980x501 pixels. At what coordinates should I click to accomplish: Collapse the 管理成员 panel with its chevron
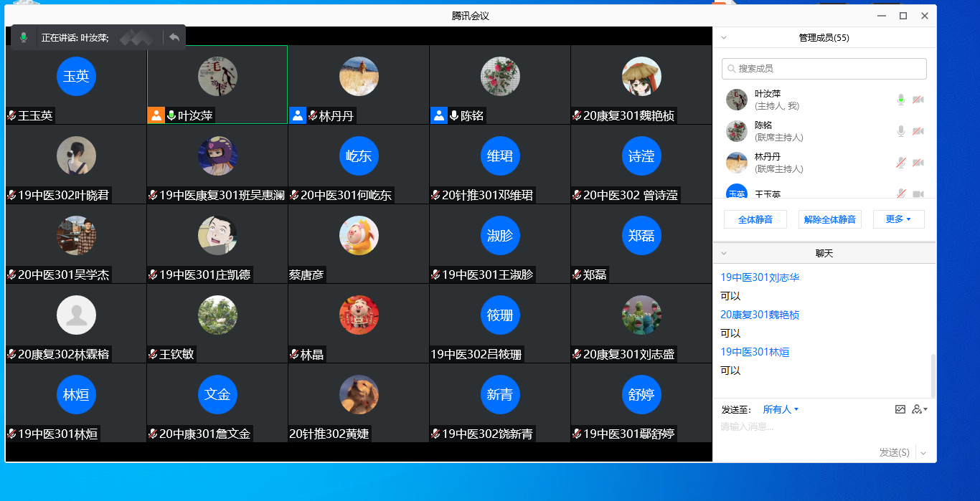[x=724, y=37]
